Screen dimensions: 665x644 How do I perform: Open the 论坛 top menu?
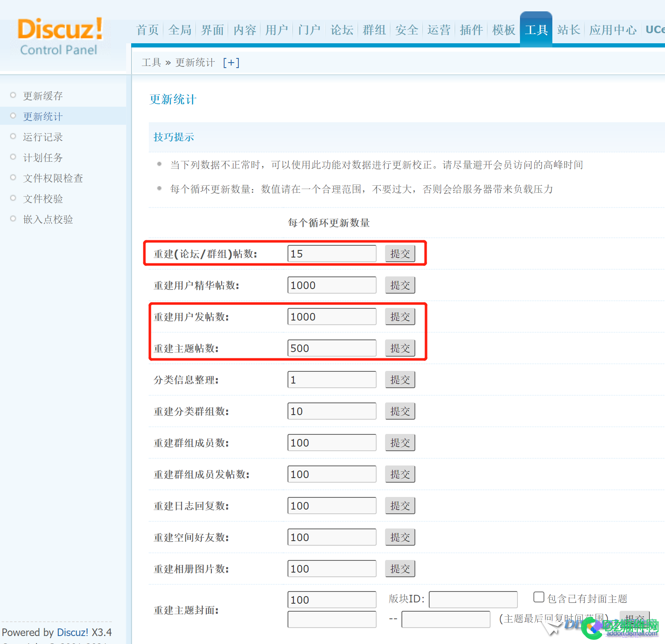pyautogui.click(x=342, y=30)
